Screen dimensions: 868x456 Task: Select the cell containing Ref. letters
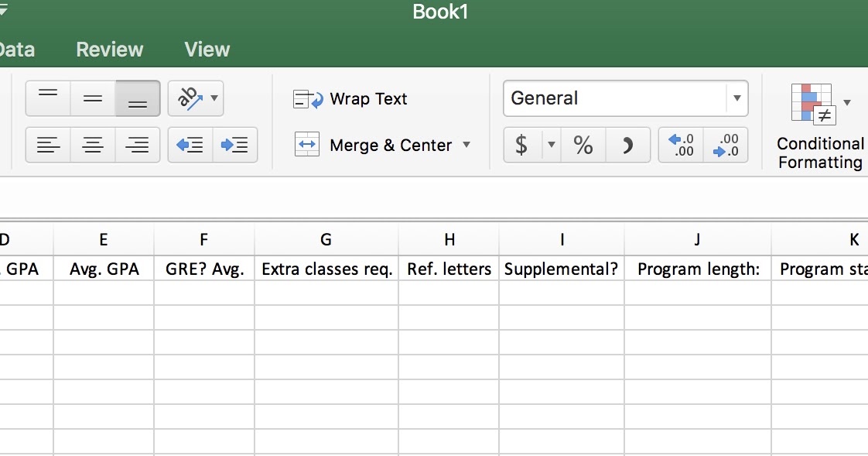pyautogui.click(x=449, y=269)
